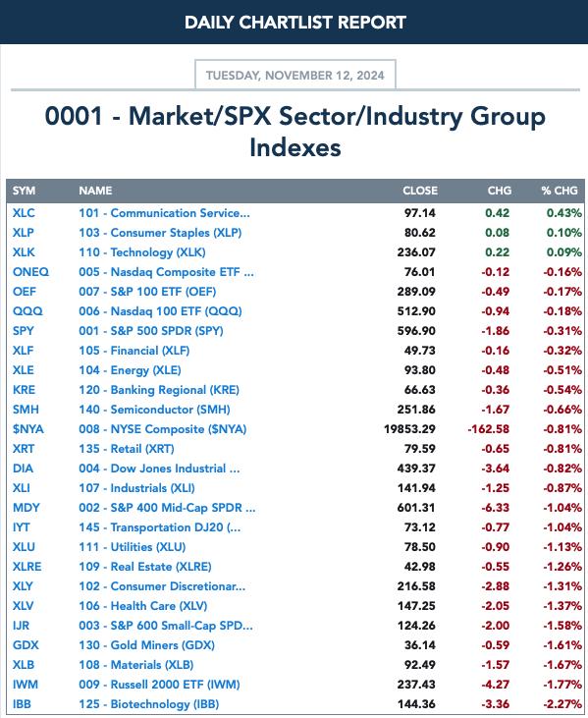The width and height of the screenshot is (588, 718).
Task: Click the Technology (XLK) name link
Action: click(x=142, y=252)
